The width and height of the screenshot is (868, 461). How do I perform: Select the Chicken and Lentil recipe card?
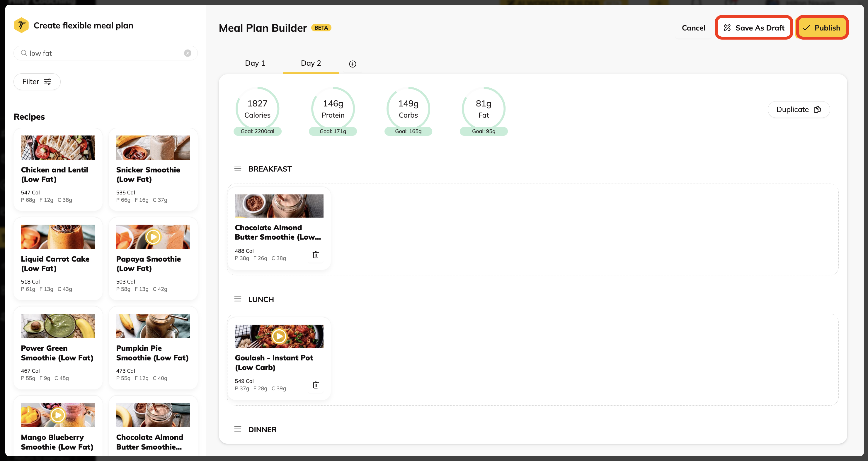(x=58, y=169)
